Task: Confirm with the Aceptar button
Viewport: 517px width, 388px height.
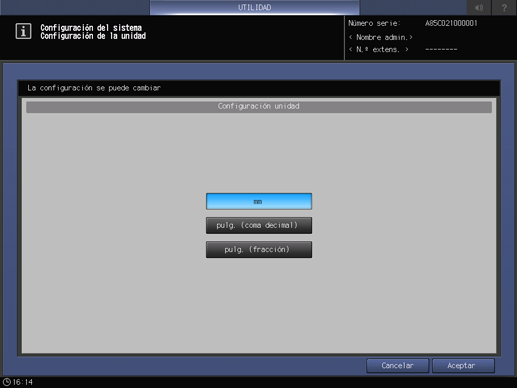Action: point(463,366)
